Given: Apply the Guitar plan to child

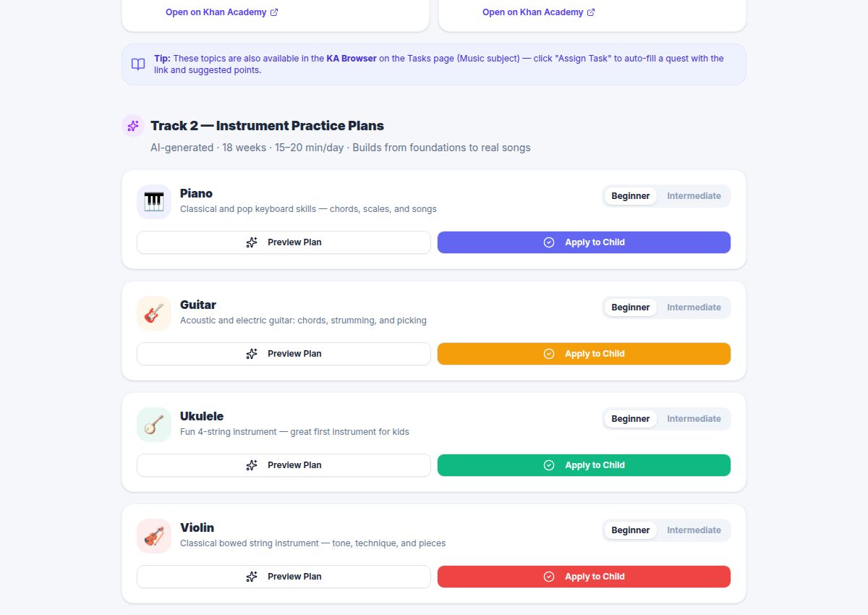Looking at the screenshot, I should click(x=584, y=354).
